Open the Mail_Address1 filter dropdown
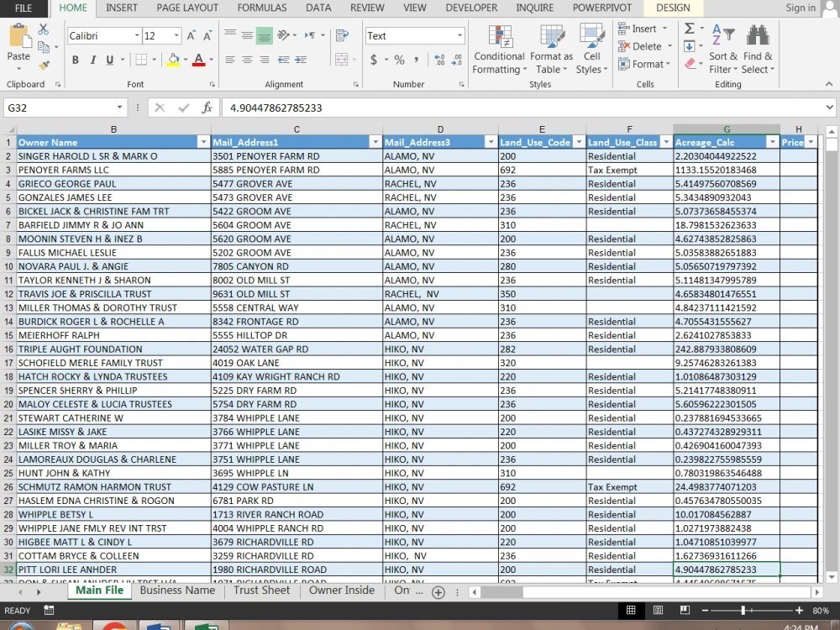The width and height of the screenshot is (840, 630). (x=375, y=143)
